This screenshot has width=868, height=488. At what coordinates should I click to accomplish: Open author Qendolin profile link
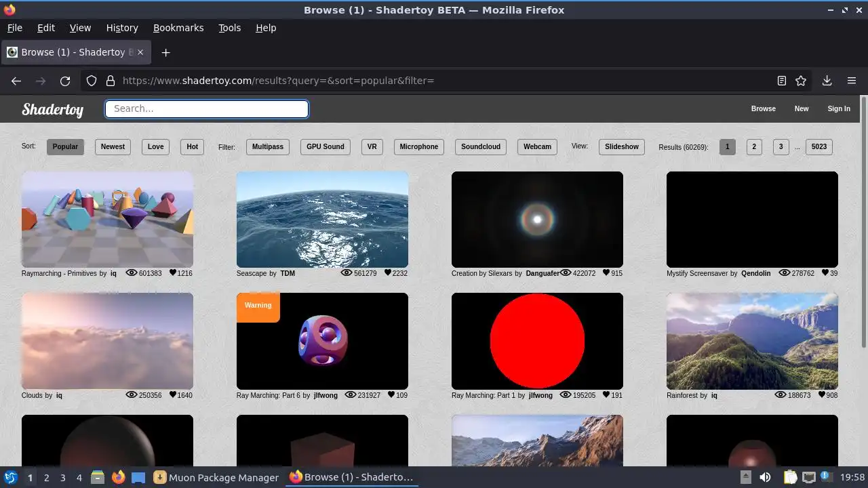755,273
